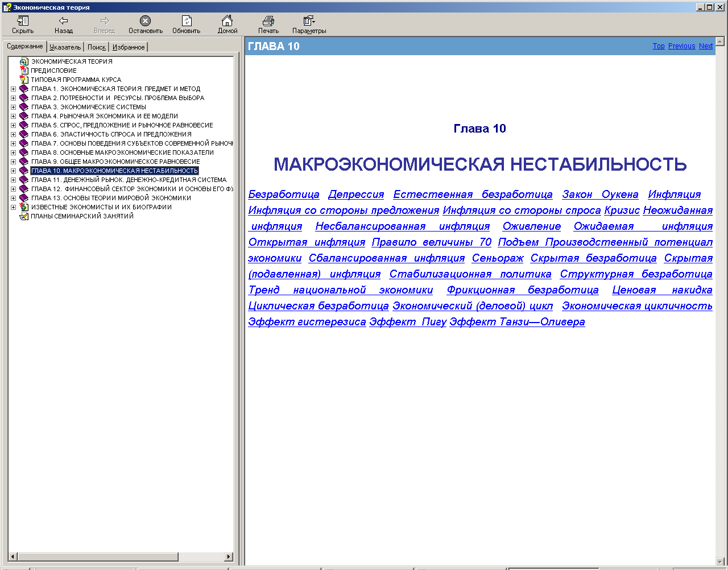The width and height of the screenshot is (728, 570).
Task: Click the ПЛАНЫ СЕМИНАРСКИЙ ЗАНЯТИЙ page icon
Action: tap(24, 216)
